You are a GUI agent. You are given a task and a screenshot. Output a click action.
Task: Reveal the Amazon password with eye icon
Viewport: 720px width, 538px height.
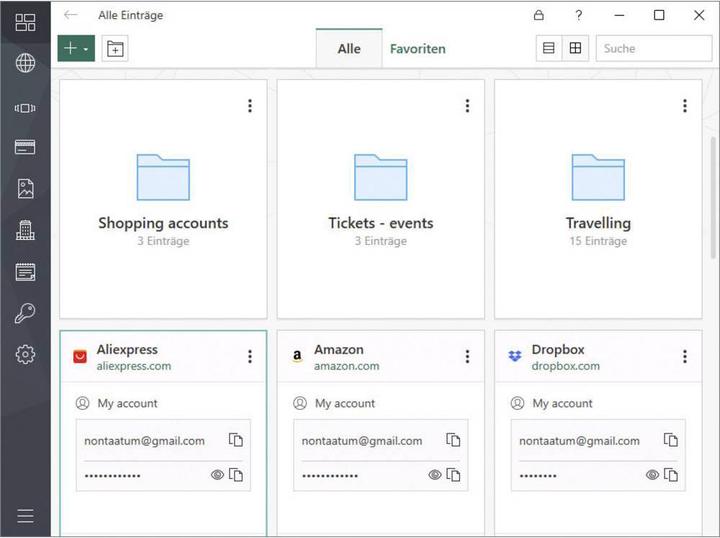coord(434,475)
